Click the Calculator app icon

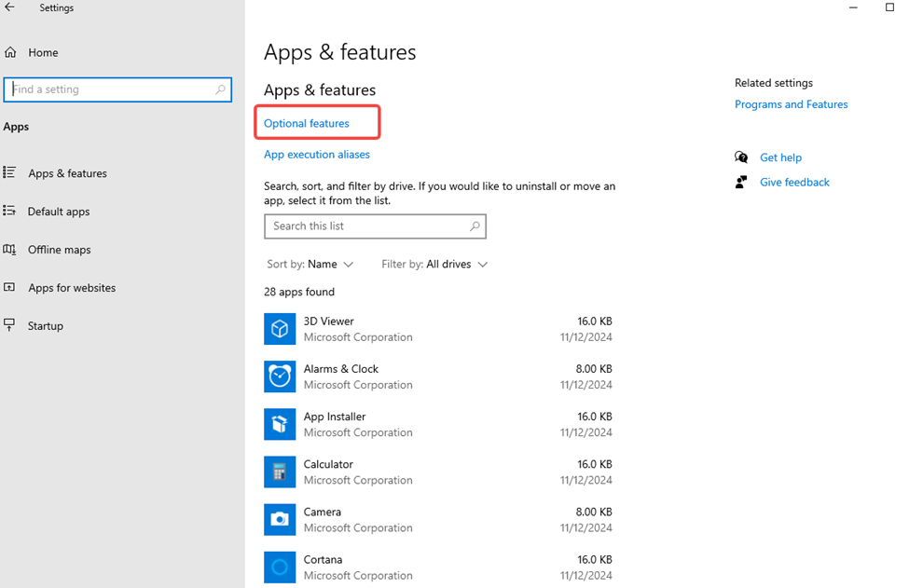pyautogui.click(x=280, y=472)
